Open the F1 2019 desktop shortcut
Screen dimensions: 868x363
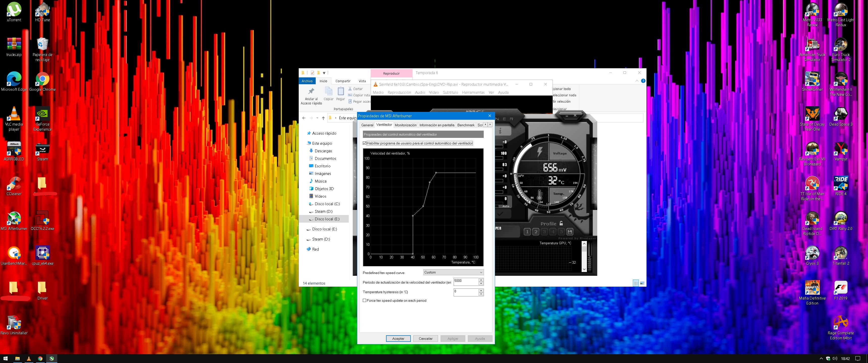(x=841, y=290)
